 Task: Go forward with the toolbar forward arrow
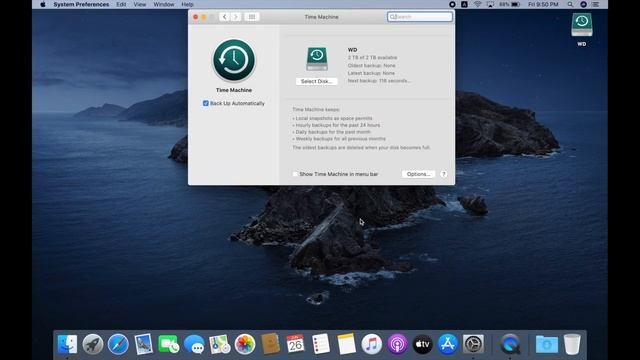[236, 17]
